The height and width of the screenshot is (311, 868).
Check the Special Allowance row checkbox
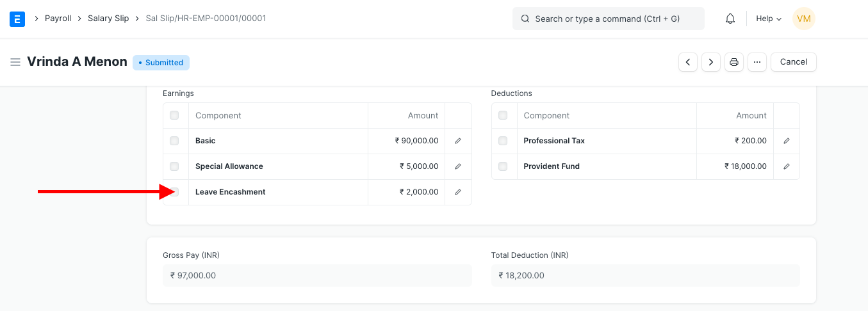click(x=174, y=166)
